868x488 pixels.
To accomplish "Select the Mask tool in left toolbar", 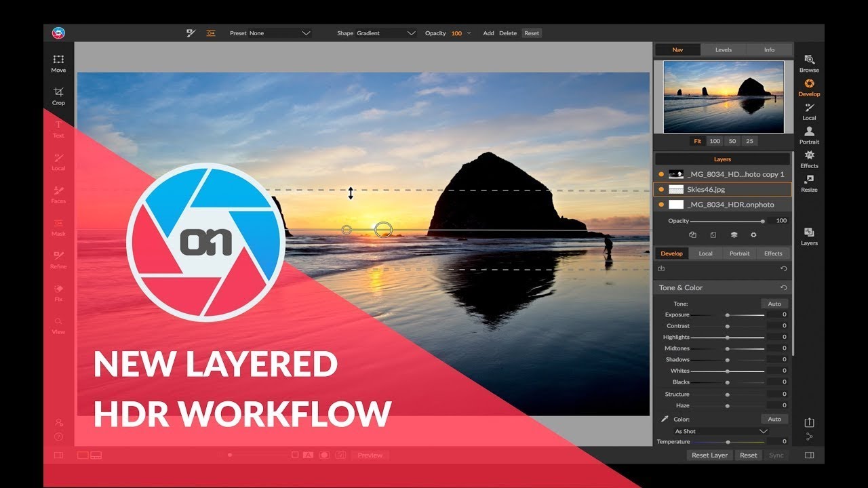I will (58, 227).
